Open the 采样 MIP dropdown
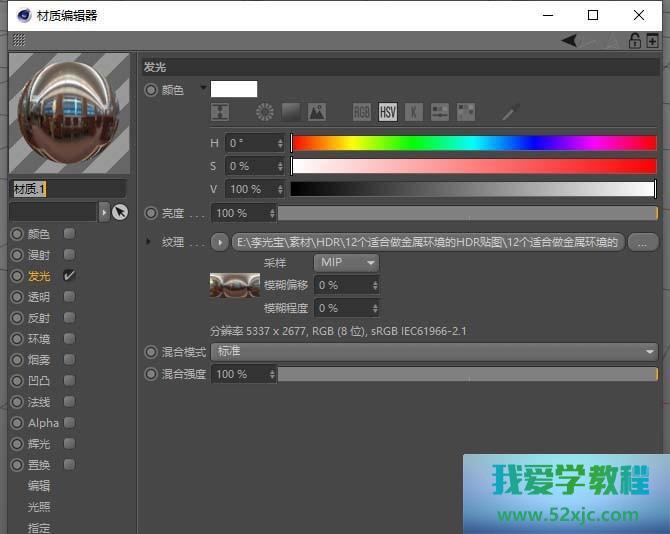 tap(346, 263)
